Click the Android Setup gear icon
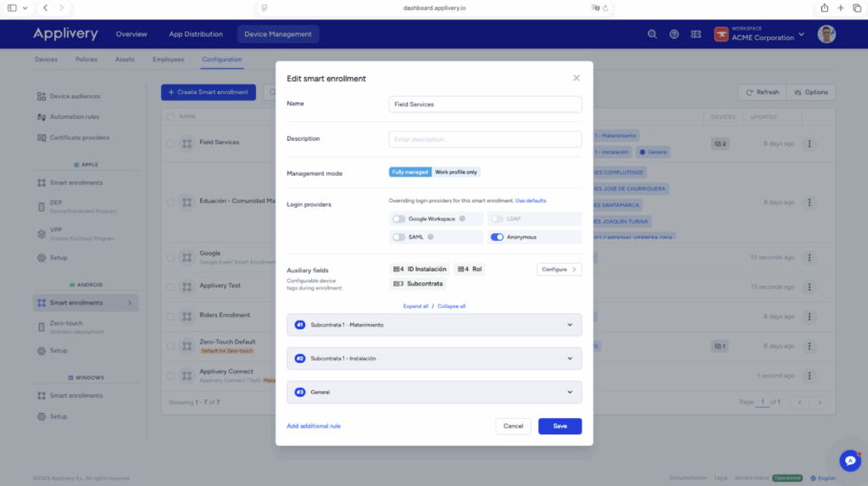 42,351
